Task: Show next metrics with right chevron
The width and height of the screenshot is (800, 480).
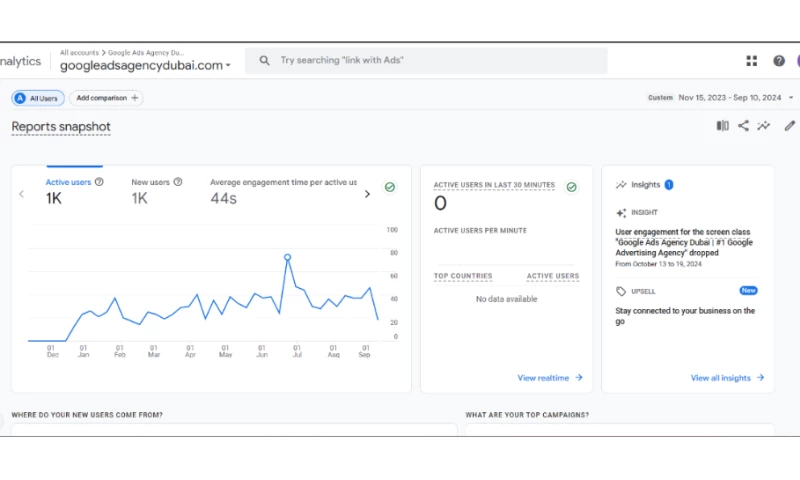Action: (367, 194)
